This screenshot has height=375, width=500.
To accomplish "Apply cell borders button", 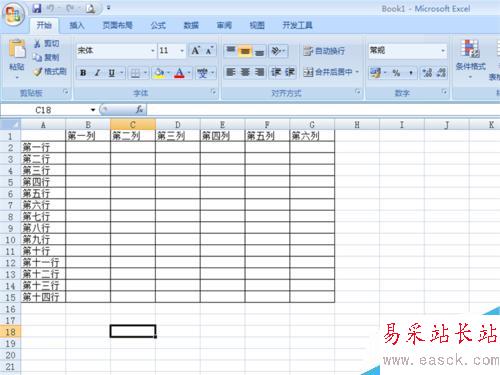I will pyautogui.click(x=135, y=73).
